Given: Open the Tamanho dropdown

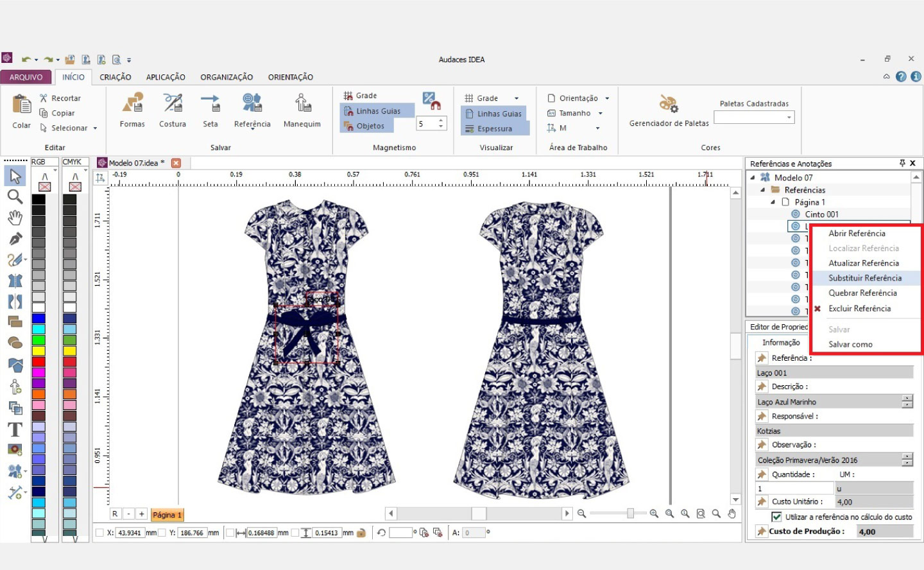Looking at the screenshot, I should pos(601,113).
